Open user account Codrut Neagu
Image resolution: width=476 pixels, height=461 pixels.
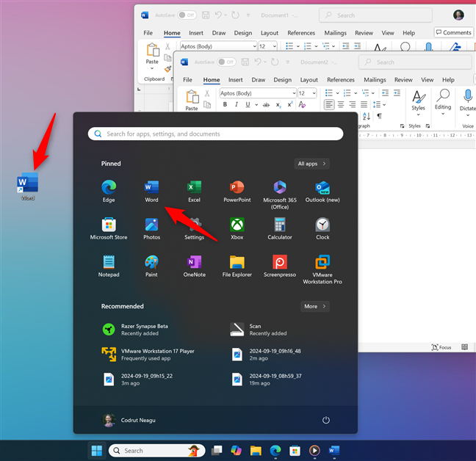point(129,420)
